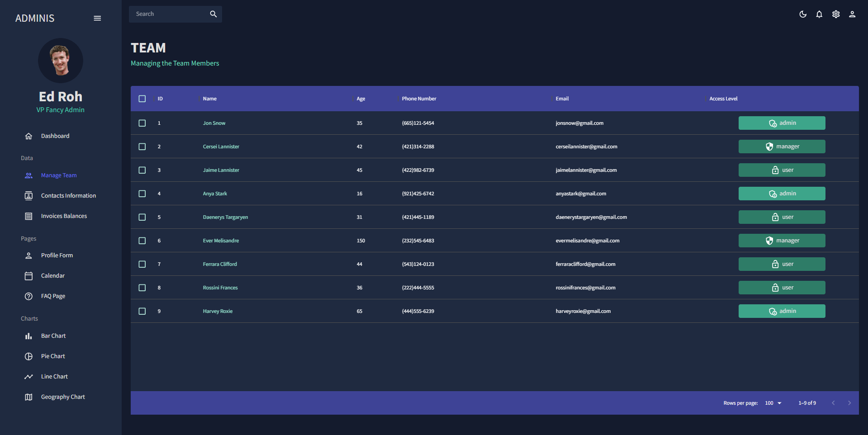Open the Bar Chart icon in sidebar
This screenshot has width=868, height=435.
[28, 336]
